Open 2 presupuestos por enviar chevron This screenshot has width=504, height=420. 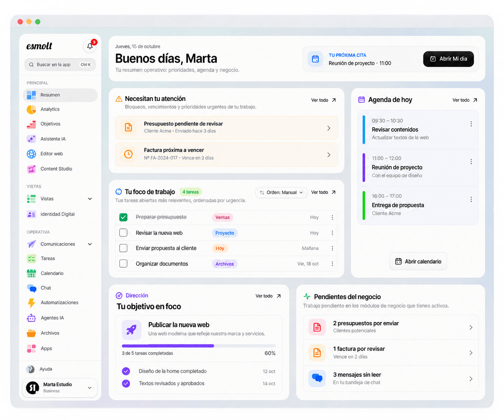click(x=471, y=327)
